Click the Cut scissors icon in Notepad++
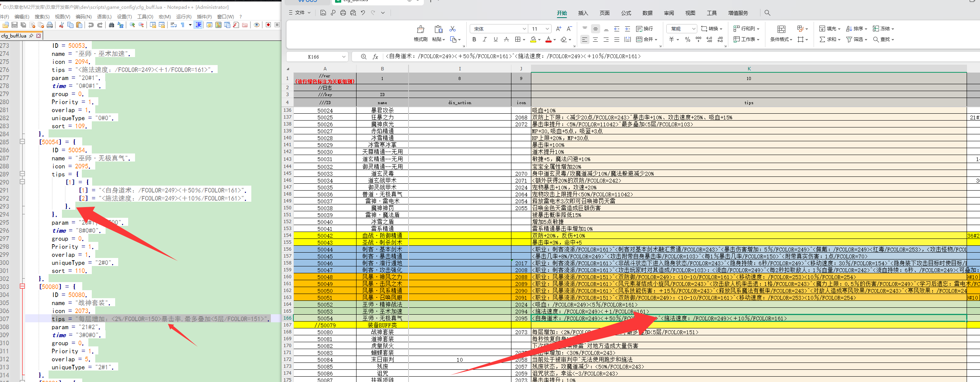Viewport: 980px width, 382px height. click(61, 25)
